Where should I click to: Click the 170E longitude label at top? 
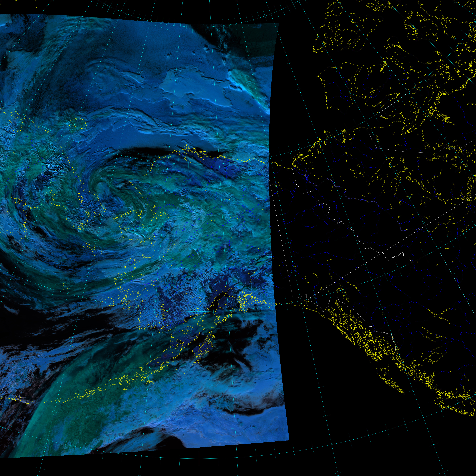[92, 1]
